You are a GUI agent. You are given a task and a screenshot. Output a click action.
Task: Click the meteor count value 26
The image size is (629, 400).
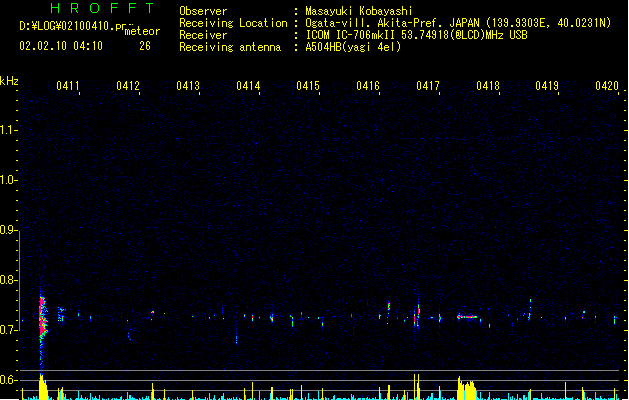145,46
